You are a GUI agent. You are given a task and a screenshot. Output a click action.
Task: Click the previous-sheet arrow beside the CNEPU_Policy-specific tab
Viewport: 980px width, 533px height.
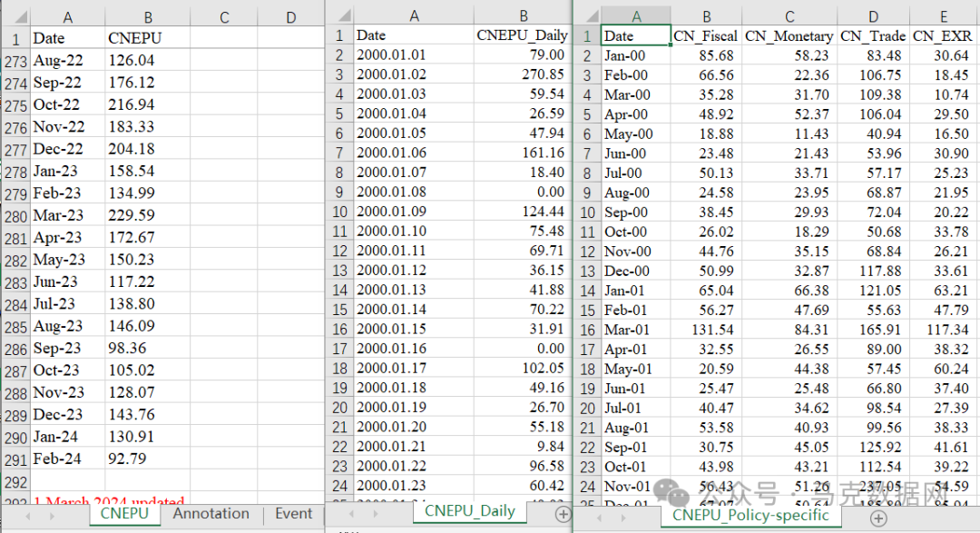pyautogui.click(x=599, y=518)
